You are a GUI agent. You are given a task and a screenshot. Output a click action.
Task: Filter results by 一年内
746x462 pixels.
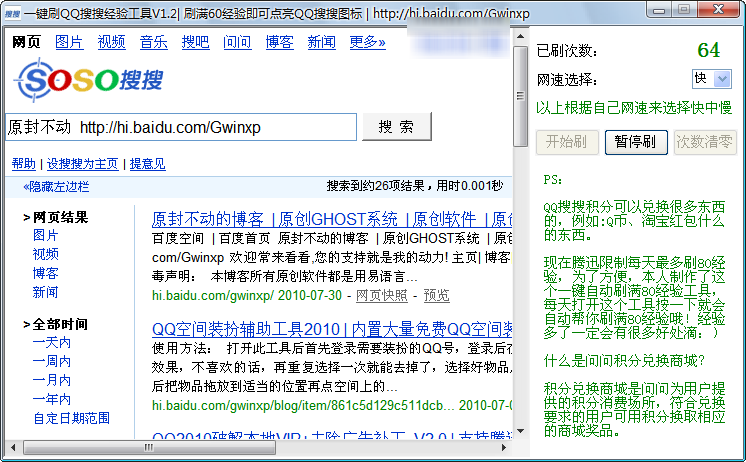click(51, 399)
